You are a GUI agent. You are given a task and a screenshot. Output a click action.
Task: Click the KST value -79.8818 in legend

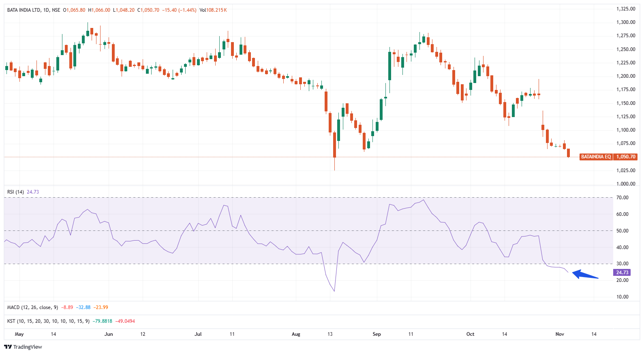103,321
